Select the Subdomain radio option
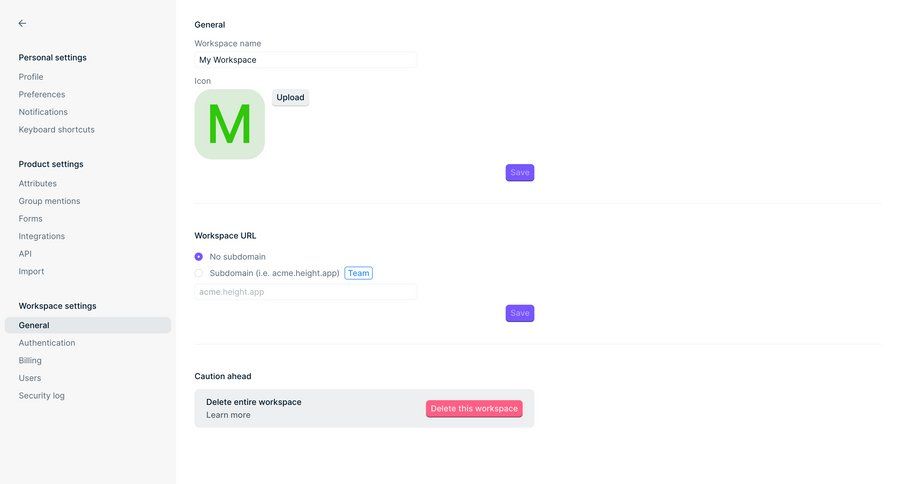This screenshot has height=484, width=900. (x=198, y=273)
